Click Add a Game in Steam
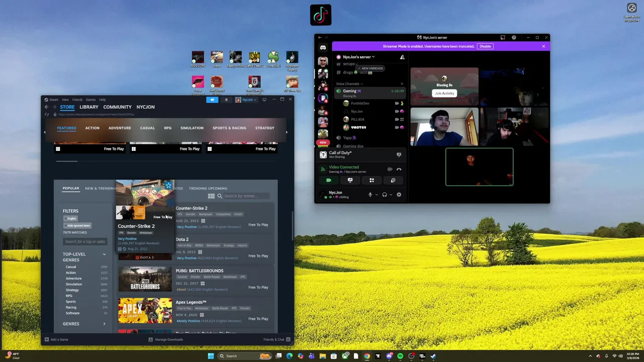Image resolution: width=644 pixels, height=362 pixels. 56,339
